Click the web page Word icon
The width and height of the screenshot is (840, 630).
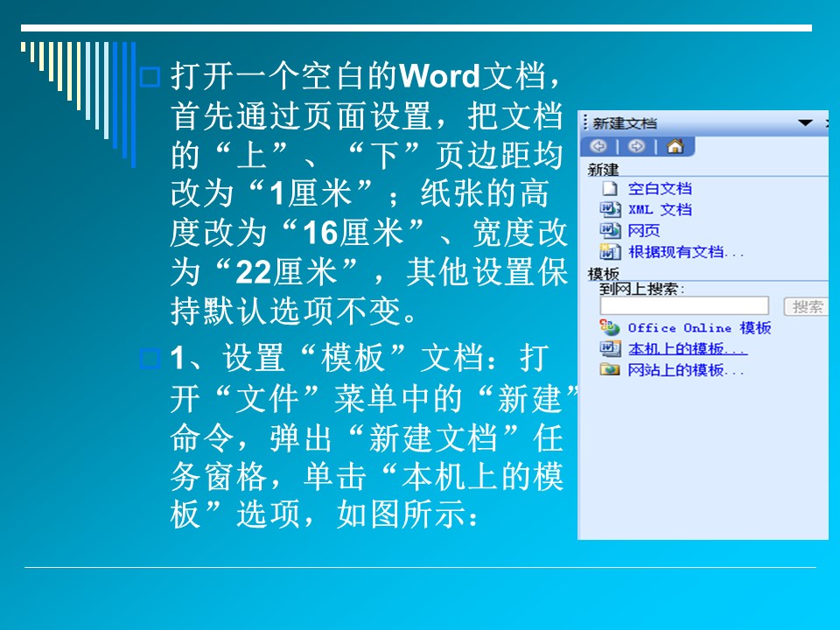pyautogui.click(x=610, y=230)
